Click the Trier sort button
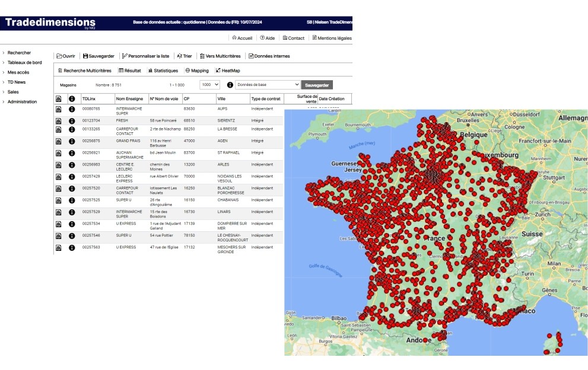Viewport: 588px width, 370px height. click(x=185, y=56)
